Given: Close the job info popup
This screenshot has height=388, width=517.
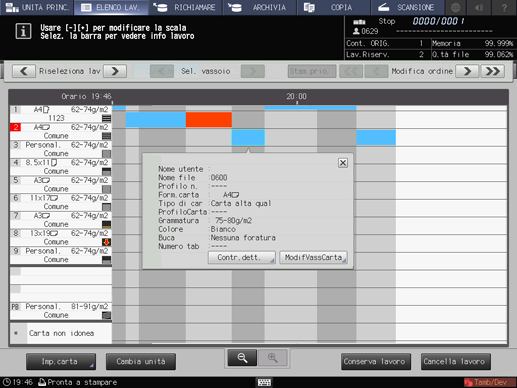Looking at the screenshot, I should (343, 163).
